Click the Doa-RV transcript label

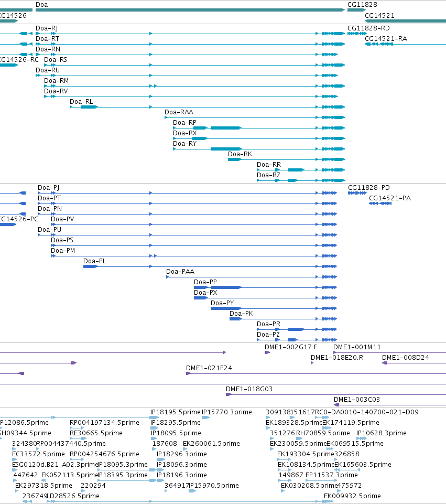tap(56, 91)
